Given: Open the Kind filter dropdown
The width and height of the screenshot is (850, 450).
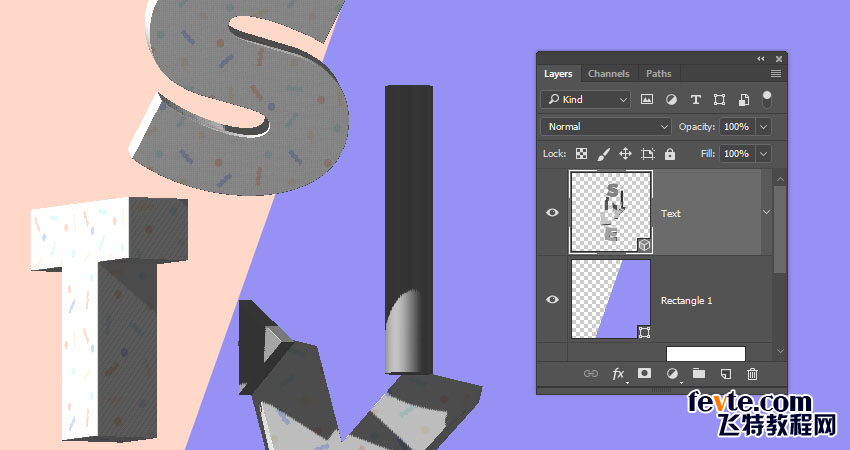Looking at the screenshot, I should [585, 100].
